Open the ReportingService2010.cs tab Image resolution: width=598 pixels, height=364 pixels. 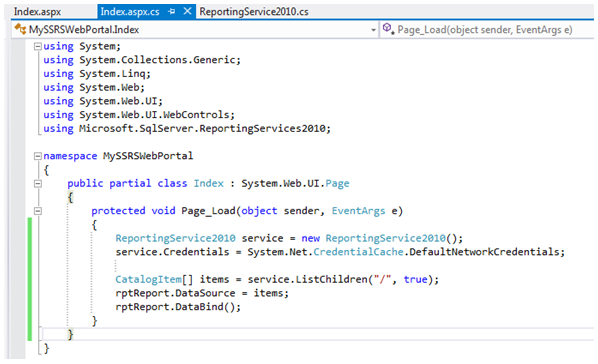(254, 12)
